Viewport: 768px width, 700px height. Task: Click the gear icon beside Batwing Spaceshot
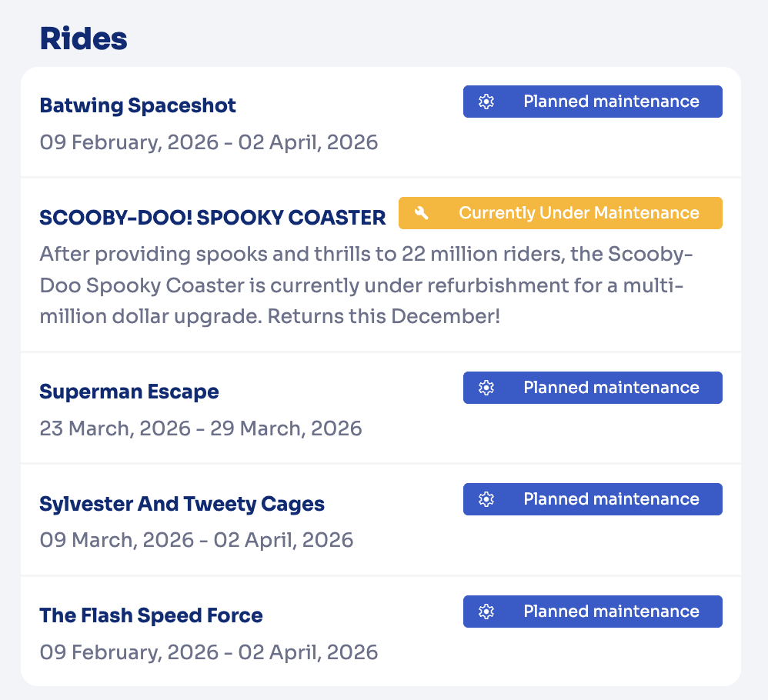coord(486,102)
